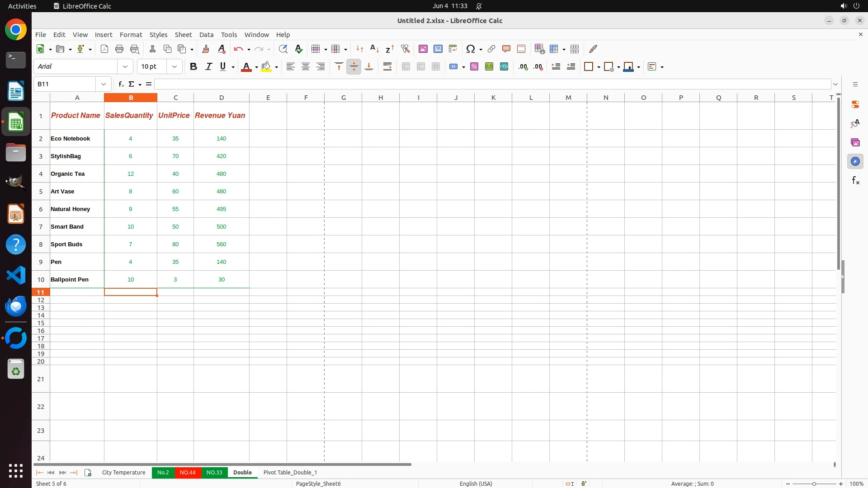This screenshot has height=488, width=868.
Task: Toggle Italic text style
Action: click(208, 67)
